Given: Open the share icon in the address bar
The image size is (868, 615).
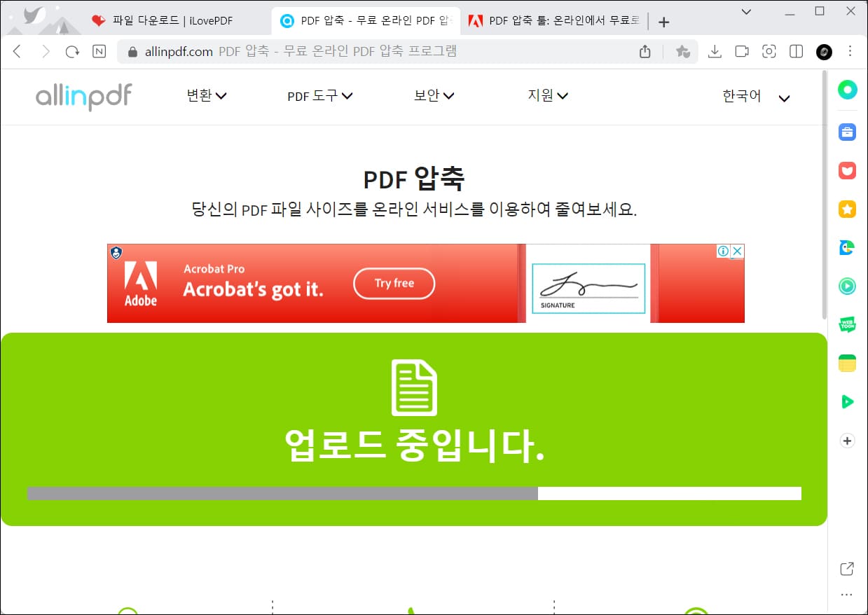Looking at the screenshot, I should pyautogui.click(x=644, y=51).
